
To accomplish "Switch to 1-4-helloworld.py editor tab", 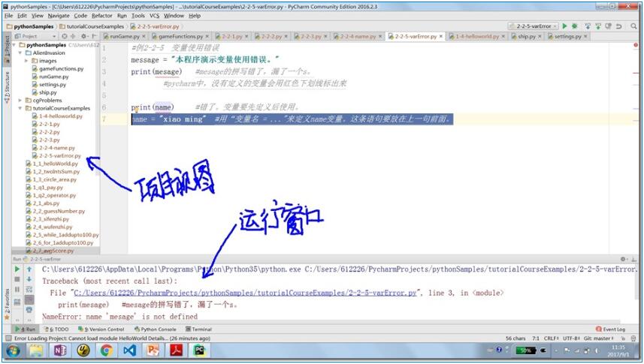I will (476, 36).
